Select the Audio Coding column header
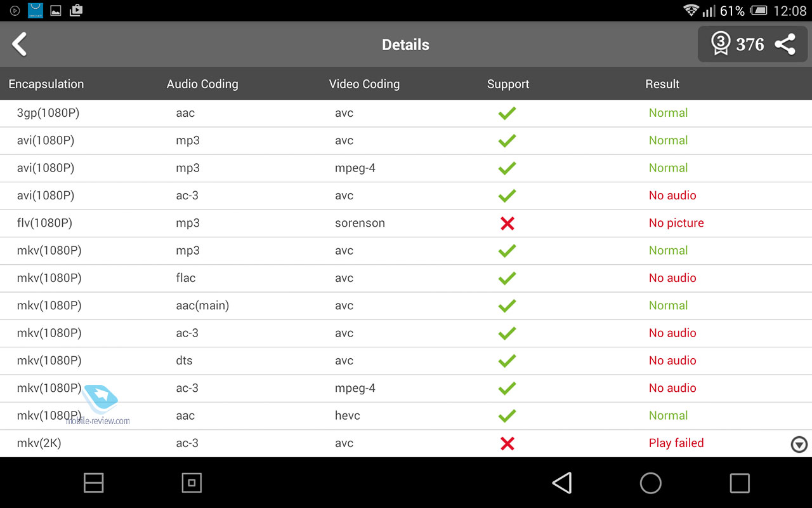 point(202,84)
